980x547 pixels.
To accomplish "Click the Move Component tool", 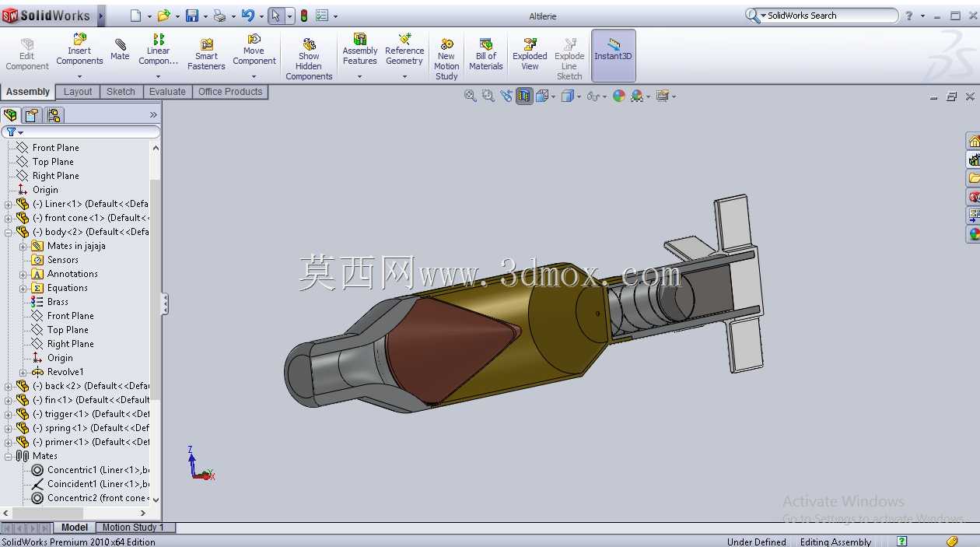I will (254, 51).
